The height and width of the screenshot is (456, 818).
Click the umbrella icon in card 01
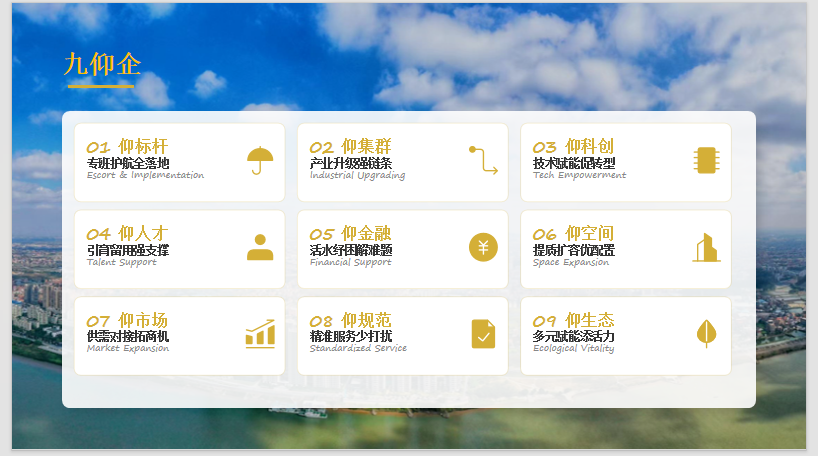pyautogui.click(x=260, y=160)
